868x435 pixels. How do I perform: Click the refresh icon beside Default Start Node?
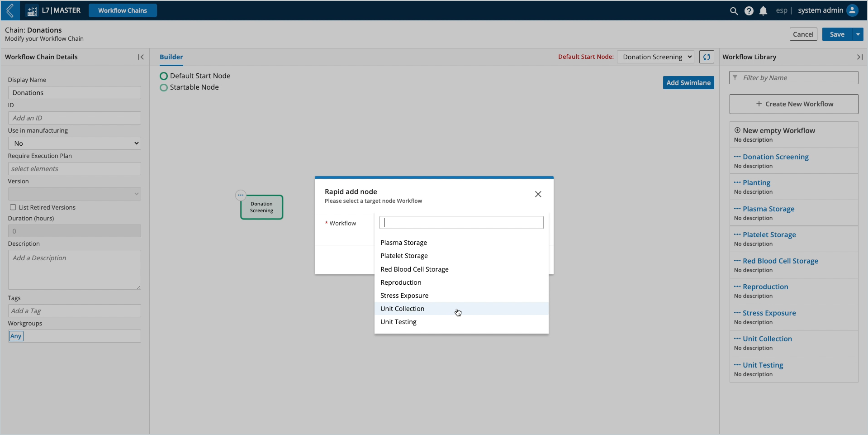707,57
